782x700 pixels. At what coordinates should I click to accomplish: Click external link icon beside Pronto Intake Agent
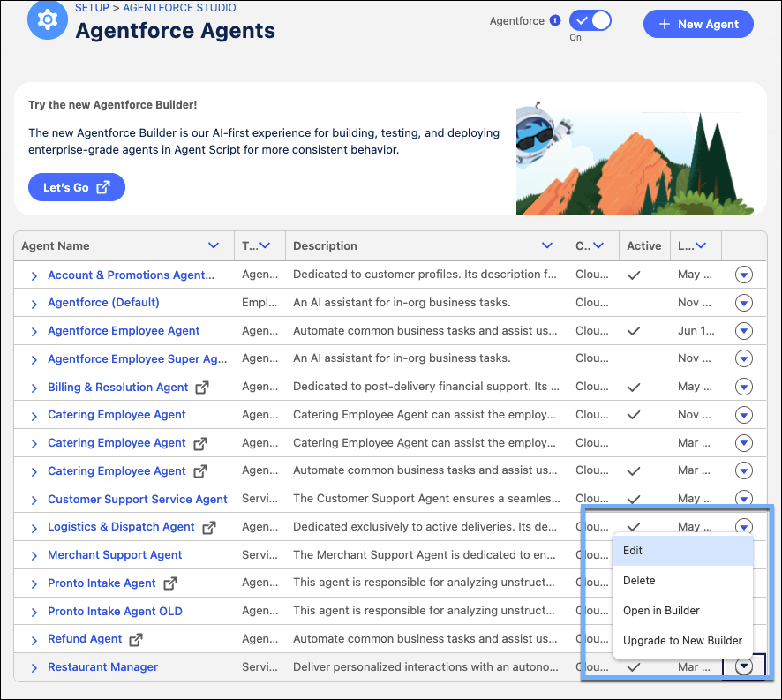tap(170, 583)
